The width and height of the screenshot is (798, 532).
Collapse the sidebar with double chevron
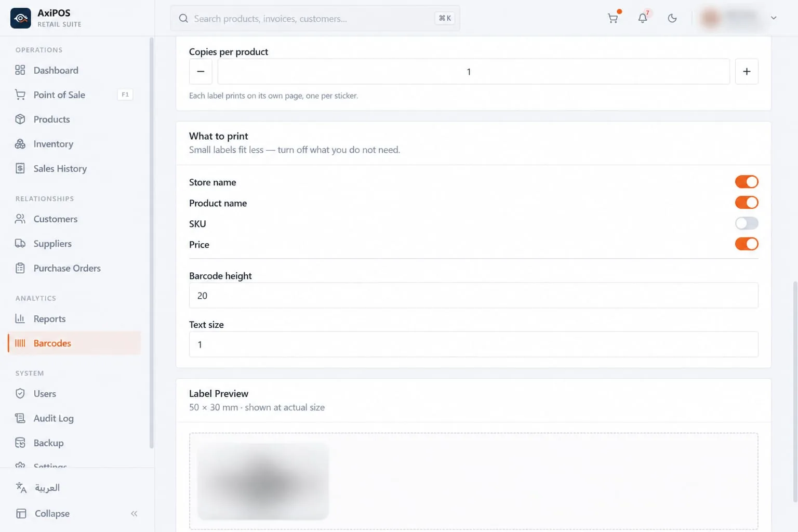click(134, 514)
